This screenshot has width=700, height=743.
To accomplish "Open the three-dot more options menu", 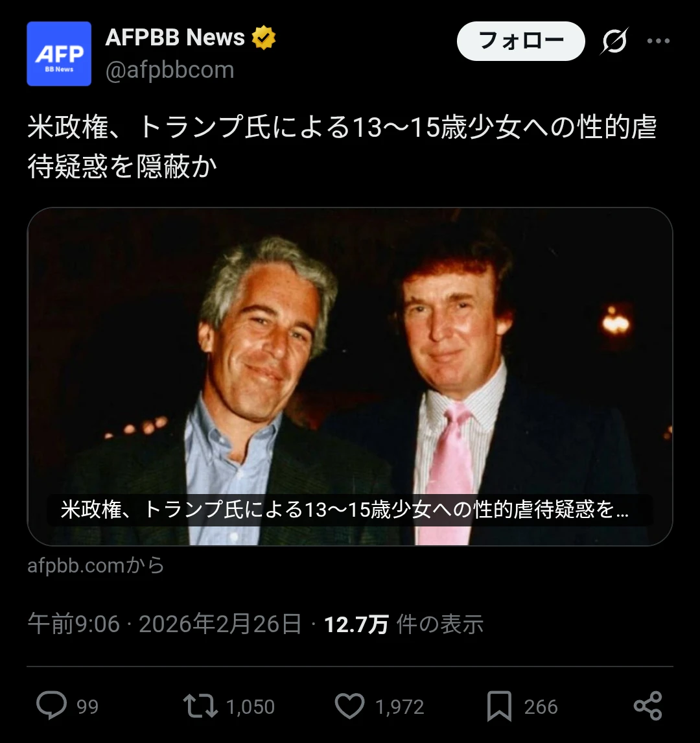I will coord(659,41).
